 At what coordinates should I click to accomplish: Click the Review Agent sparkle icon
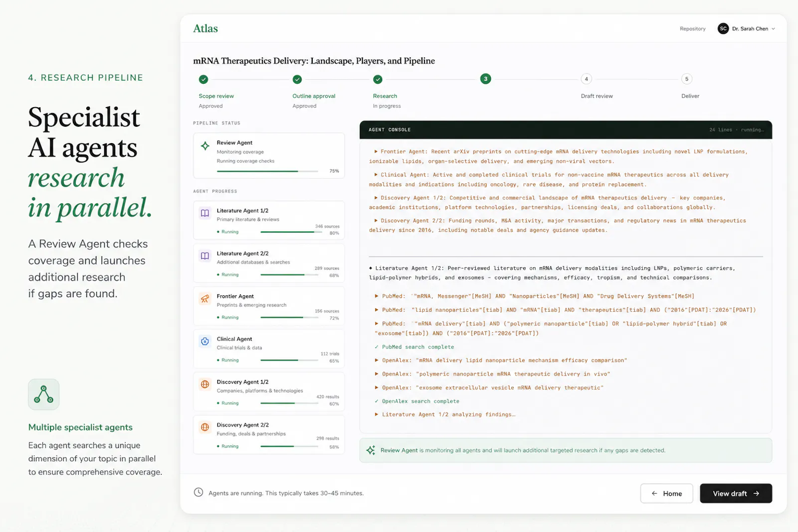pos(205,146)
